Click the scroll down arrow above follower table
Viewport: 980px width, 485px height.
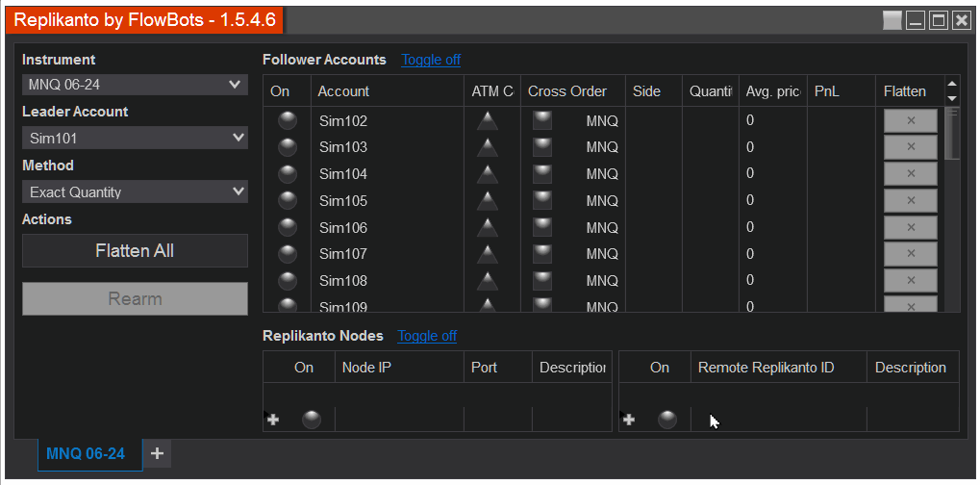(952, 98)
